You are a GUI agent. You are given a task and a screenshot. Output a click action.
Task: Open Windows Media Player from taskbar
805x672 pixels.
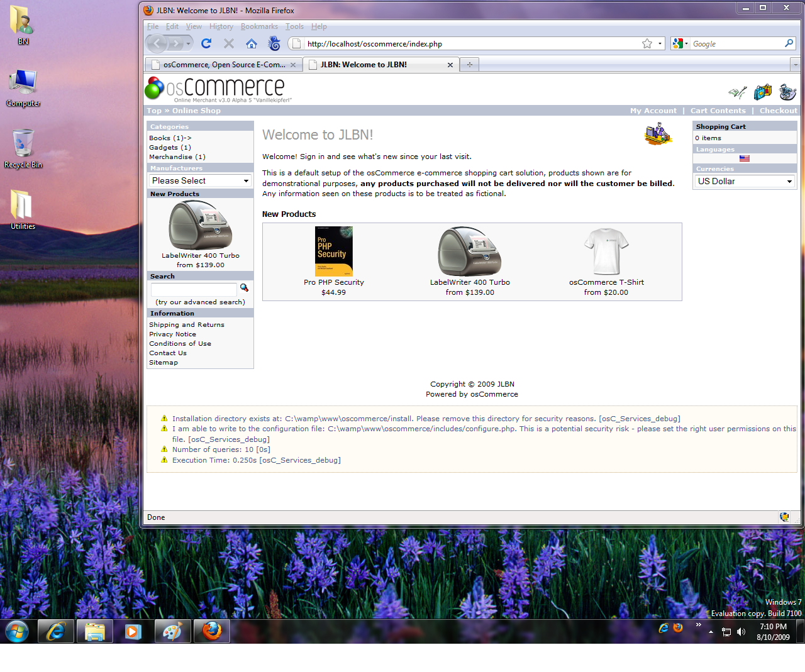133,631
